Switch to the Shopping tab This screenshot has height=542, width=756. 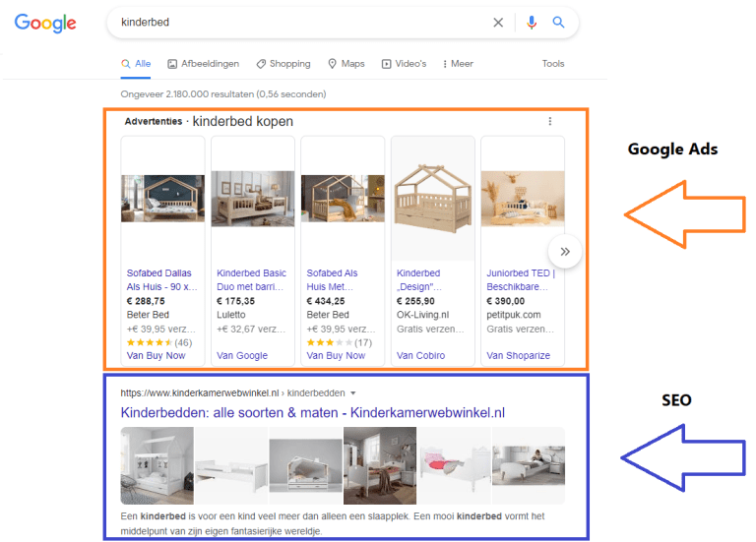pyautogui.click(x=283, y=64)
